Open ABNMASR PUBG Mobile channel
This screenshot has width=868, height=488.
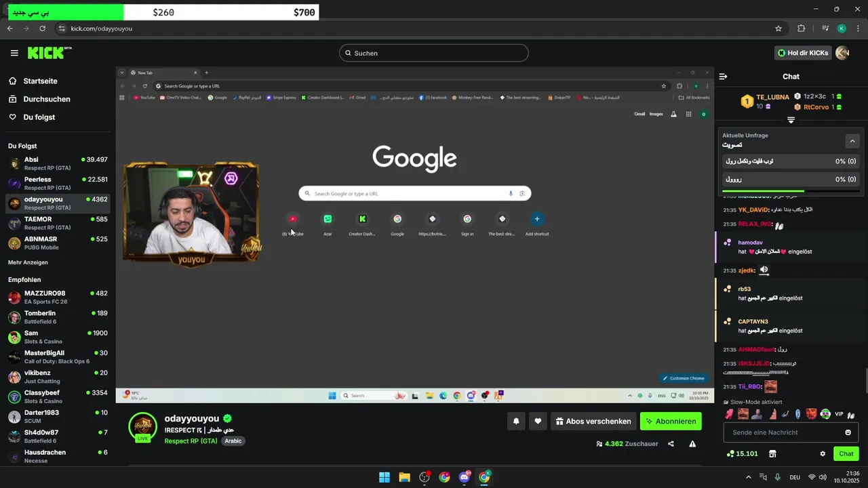58,243
